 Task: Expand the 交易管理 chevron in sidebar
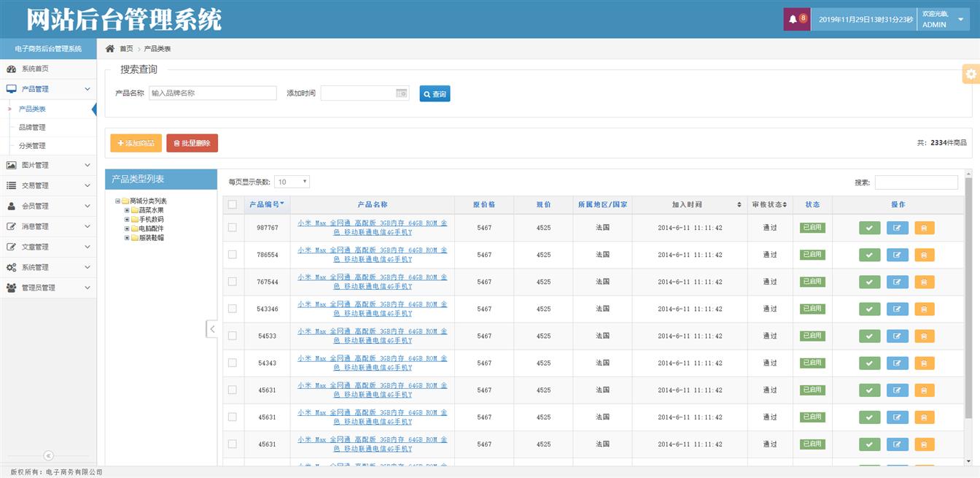(x=87, y=185)
